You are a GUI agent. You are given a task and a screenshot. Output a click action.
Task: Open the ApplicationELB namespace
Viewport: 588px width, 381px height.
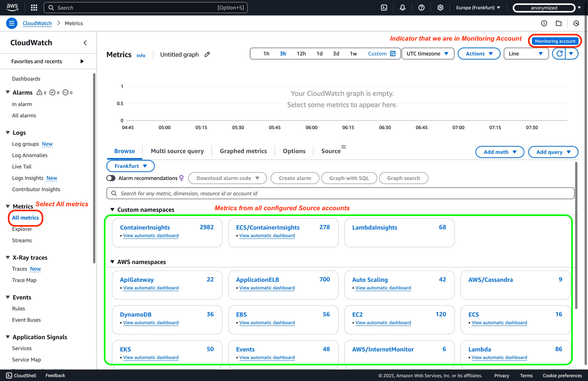click(x=257, y=280)
